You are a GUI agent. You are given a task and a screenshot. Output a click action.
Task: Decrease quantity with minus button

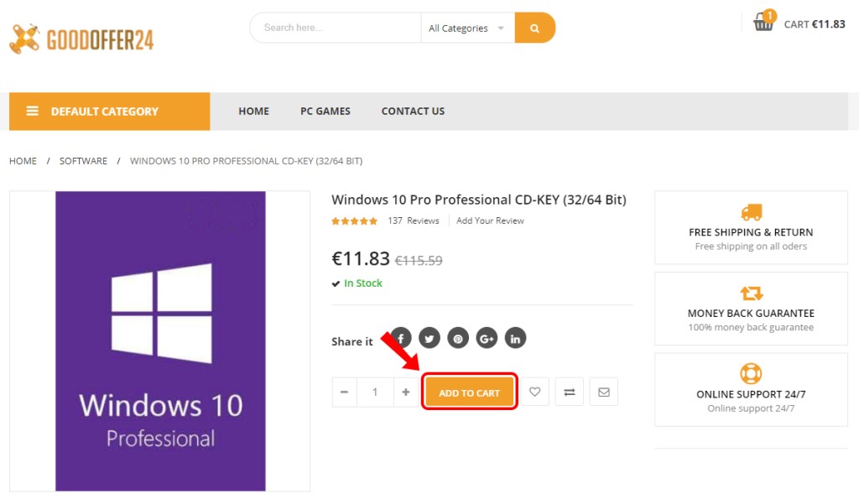[344, 392]
